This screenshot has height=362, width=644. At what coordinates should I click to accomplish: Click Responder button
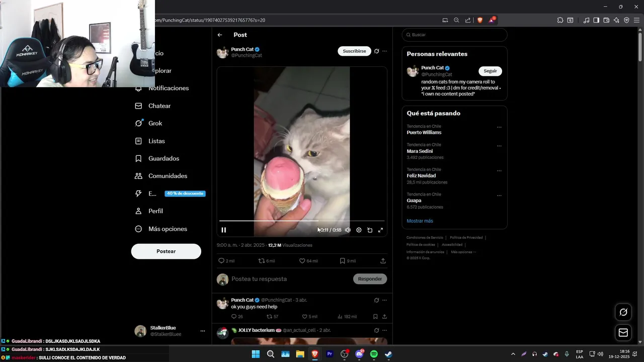[370, 279]
